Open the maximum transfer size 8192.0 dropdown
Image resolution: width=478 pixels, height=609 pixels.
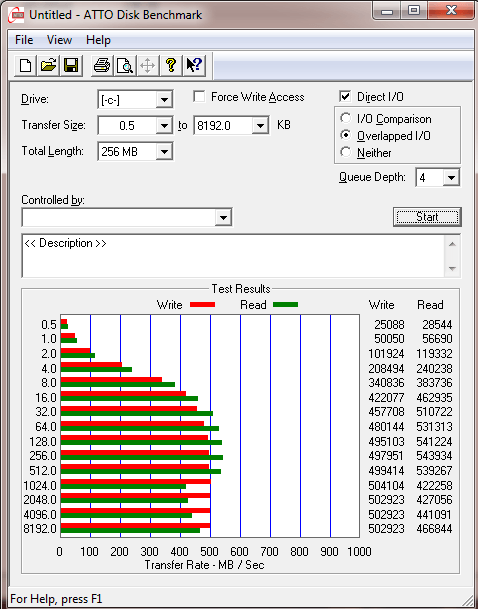pos(260,125)
